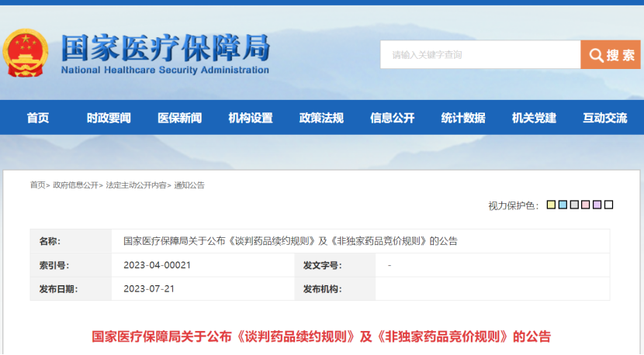Click the 发文字号 label

click(x=323, y=266)
